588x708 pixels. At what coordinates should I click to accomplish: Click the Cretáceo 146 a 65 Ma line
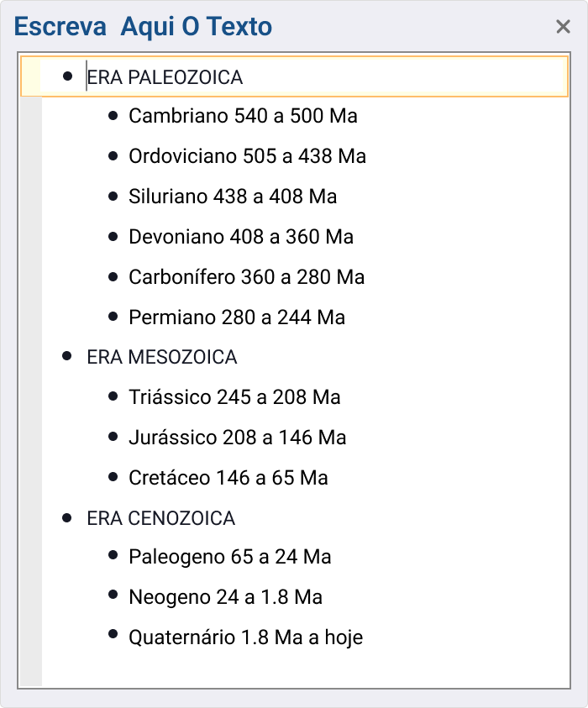[228, 478]
